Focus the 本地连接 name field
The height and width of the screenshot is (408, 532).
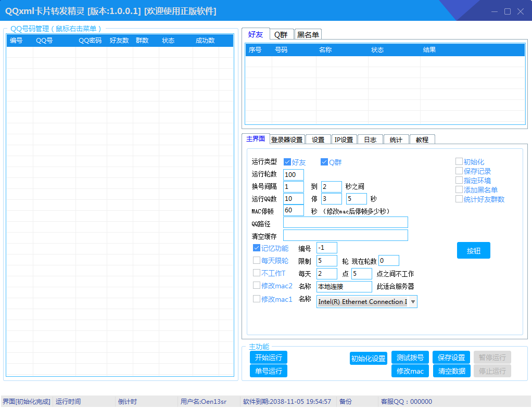(x=345, y=287)
